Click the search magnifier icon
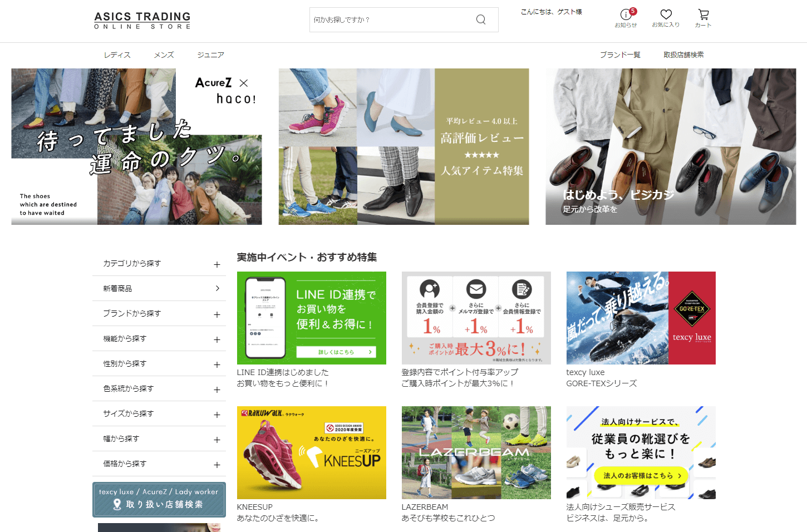807x532 pixels. click(x=481, y=20)
